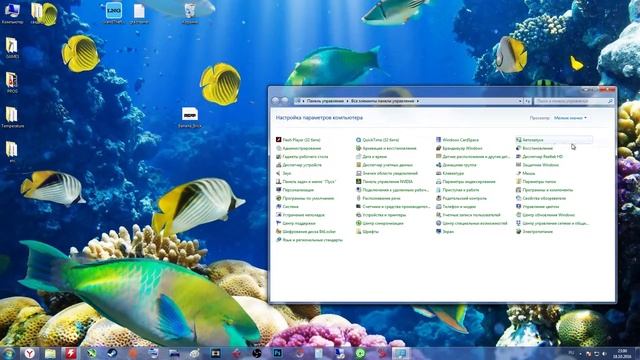The width and height of the screenshot is (640, 360).
Task: Open Распознавание речи
Action: tap(378, 198)
